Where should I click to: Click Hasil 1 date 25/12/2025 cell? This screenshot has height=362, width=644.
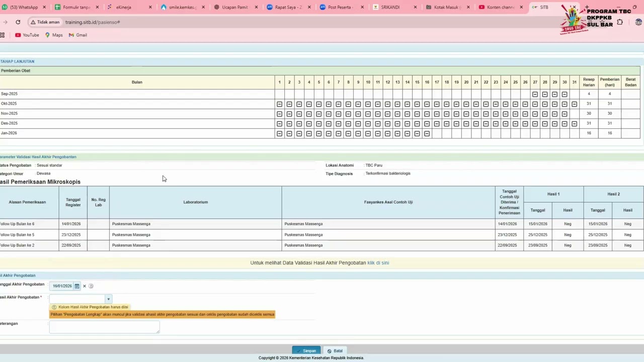coord(538,235)
